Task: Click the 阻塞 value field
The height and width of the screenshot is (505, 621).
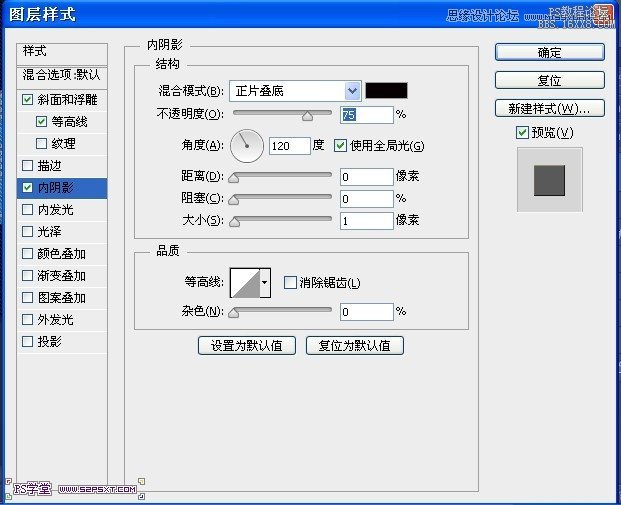Action: (x=367, y=199)
